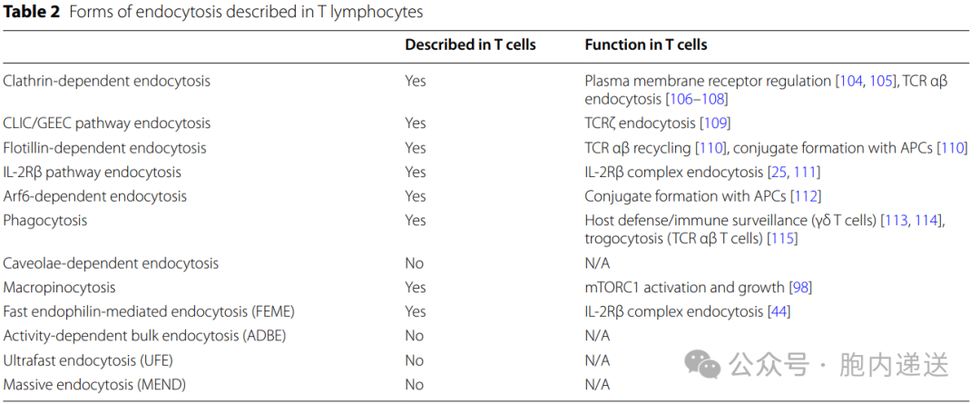
Task: Open citation 115 after trogocytosis
Action: [x=783, y=239]
